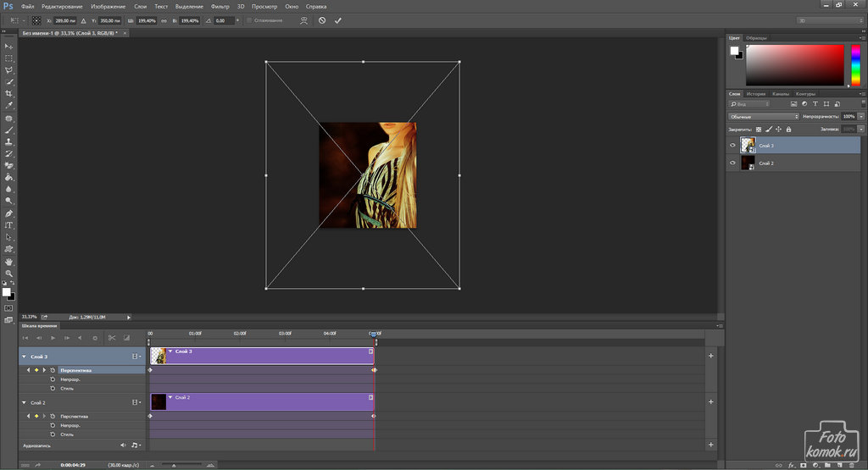The width and height of the screenshot is (868, 470).
Task: Open the Фильтр menu
Action: point(220,6)
